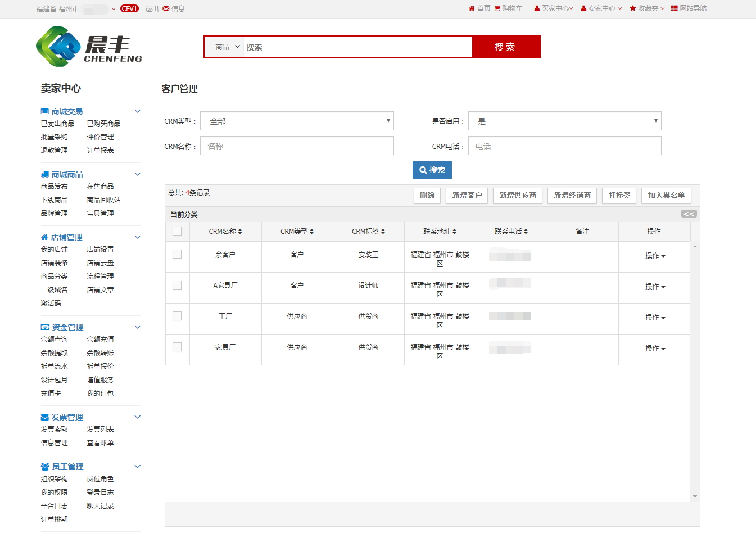Click the envelope message icon
The height and width of the screenshot is (533, 756).
point(166,8)
